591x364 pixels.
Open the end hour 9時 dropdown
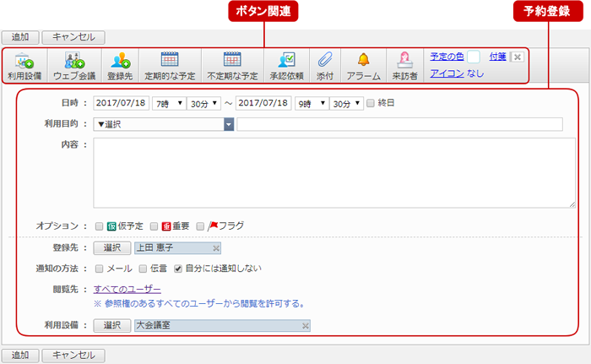point(312,103)
